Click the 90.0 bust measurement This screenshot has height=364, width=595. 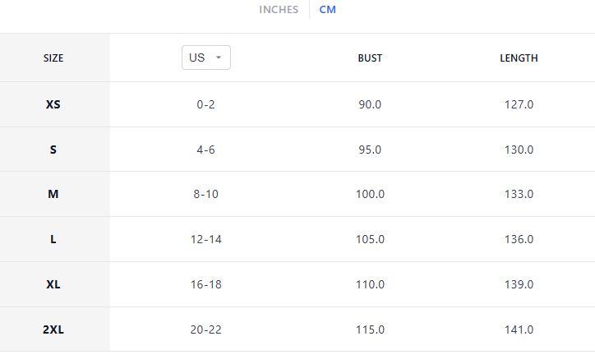370,104
